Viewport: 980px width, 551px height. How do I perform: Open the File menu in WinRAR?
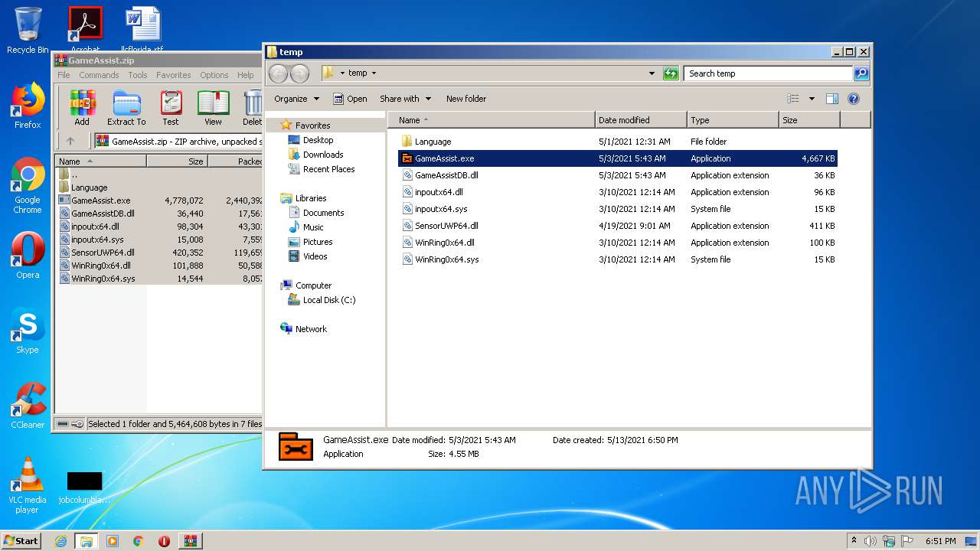(x=64, y=75)
